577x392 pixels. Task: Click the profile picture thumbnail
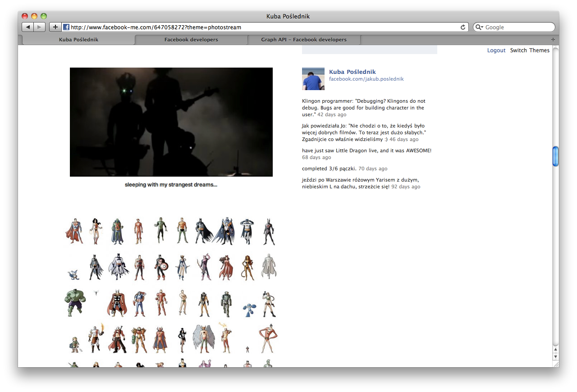click(313, 79)
